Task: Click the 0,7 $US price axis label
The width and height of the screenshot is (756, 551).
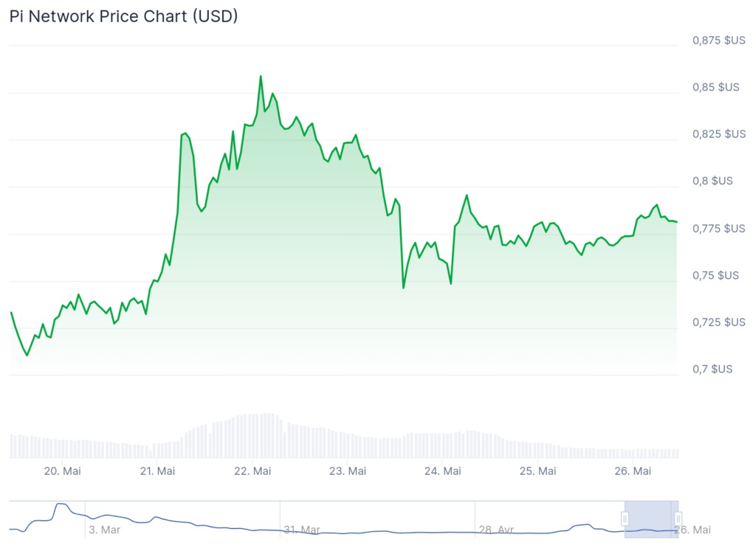Action: point(712,369)
